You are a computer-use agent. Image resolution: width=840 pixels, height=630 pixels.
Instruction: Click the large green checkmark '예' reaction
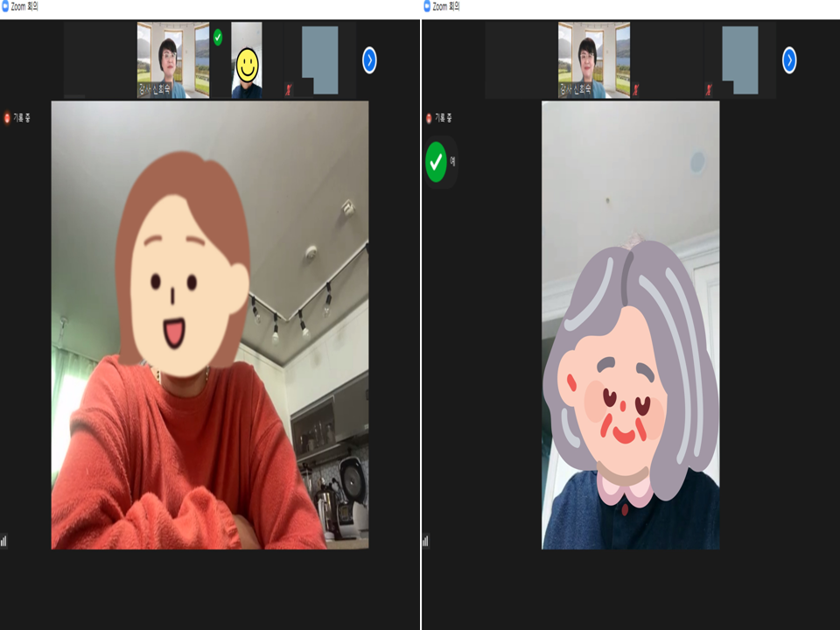436,162
